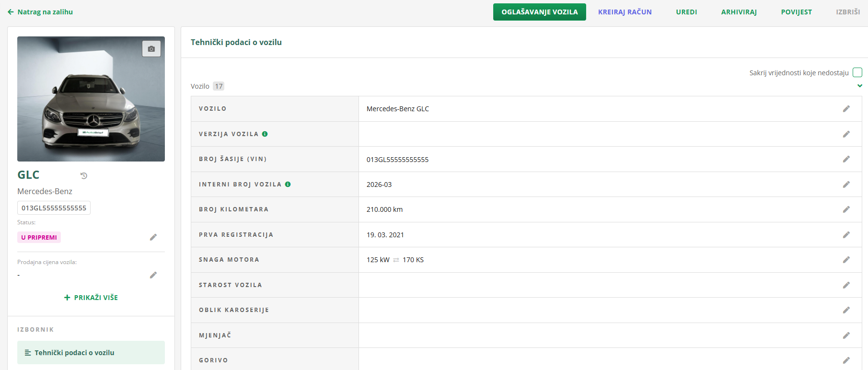This screenshot has width=868, height=370.
Task: Click the camera icon on the car photo
Action: pyautogui.click(x=151, y=49)
